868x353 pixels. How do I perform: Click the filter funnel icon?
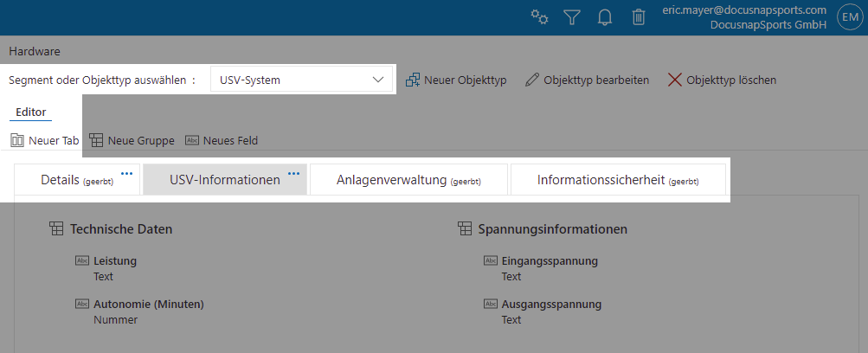(572, 17)
